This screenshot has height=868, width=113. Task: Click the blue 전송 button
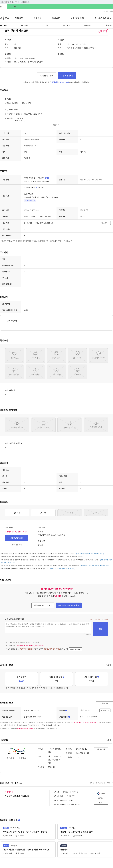pos(101,629)
